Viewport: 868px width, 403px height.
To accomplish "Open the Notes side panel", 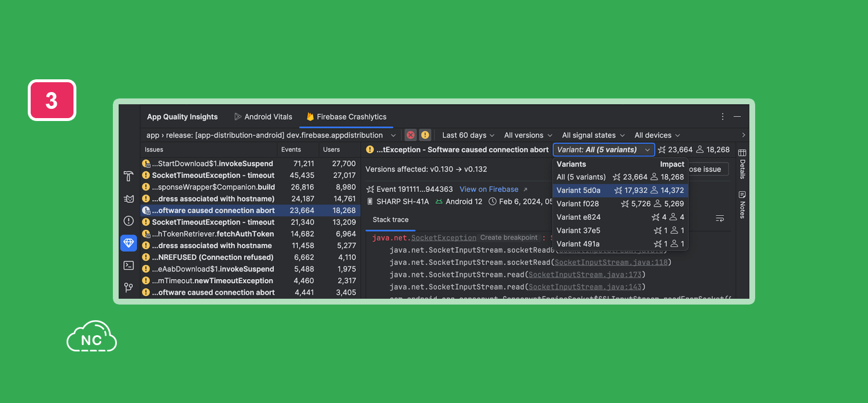I will pos(742,204).
